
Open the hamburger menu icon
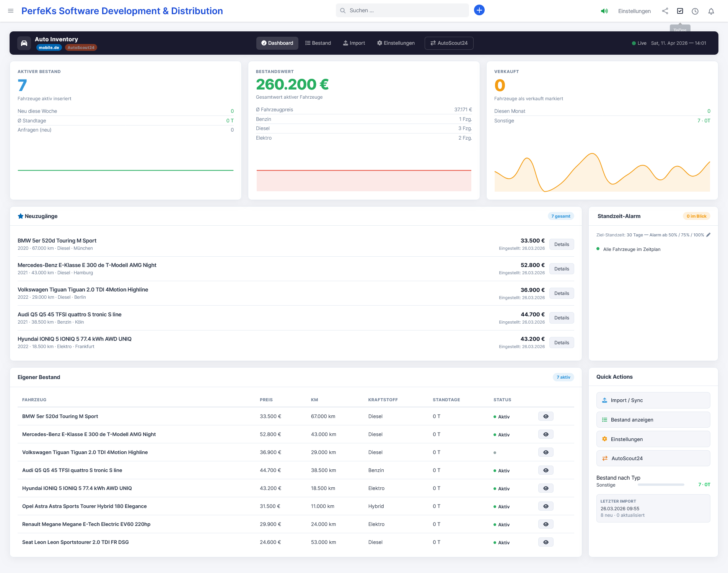point(11,11)
